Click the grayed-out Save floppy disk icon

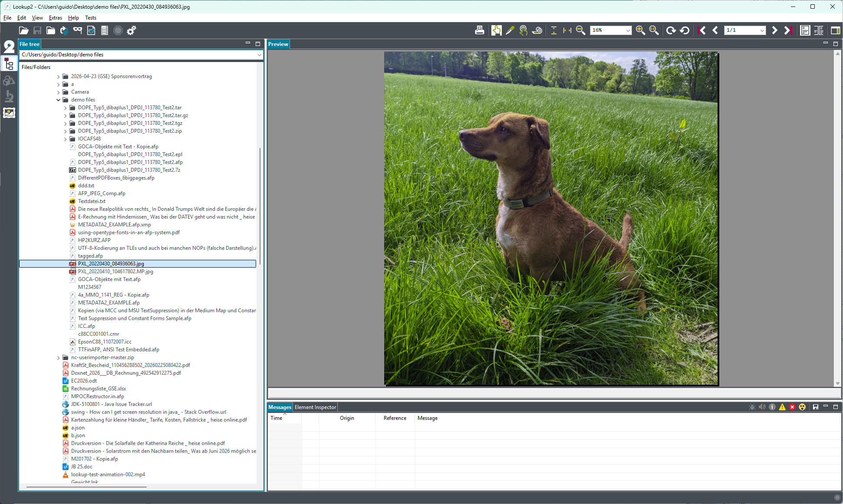click(37, 30)
